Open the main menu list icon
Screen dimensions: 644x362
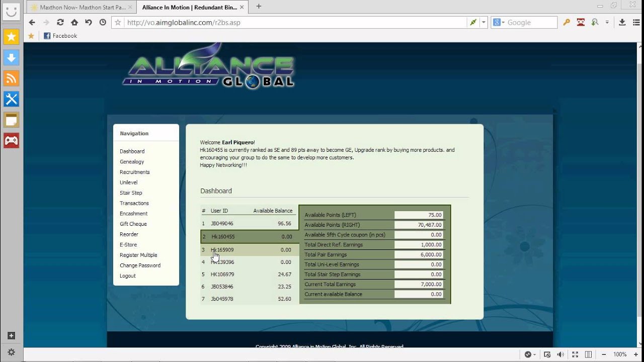(x=635, y=22)
